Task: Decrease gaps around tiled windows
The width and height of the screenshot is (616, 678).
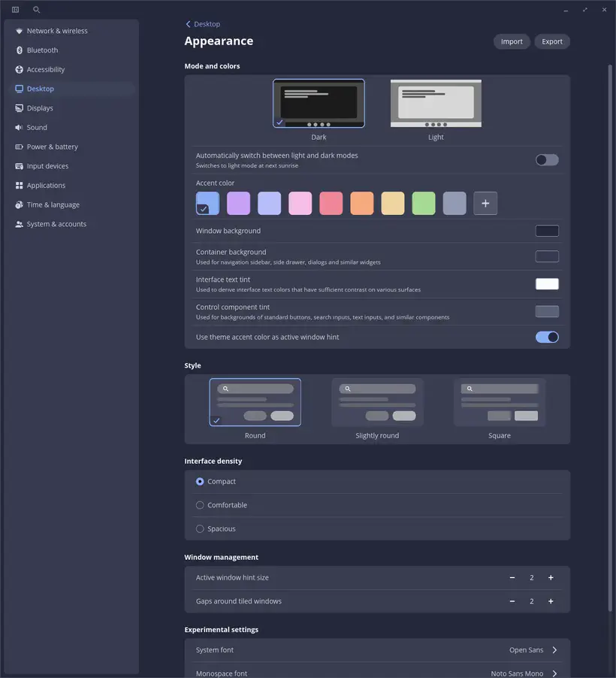Action: point(512,601)
